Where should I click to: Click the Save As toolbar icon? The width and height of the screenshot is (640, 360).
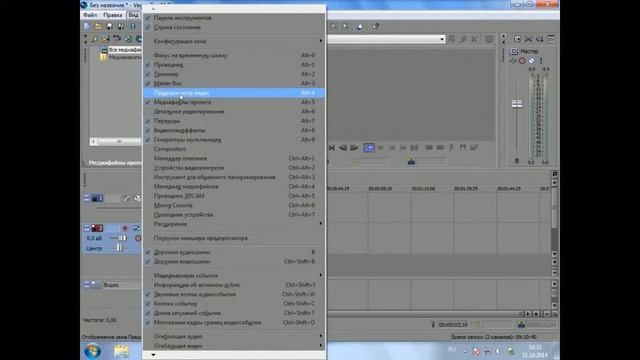[121, 27]
